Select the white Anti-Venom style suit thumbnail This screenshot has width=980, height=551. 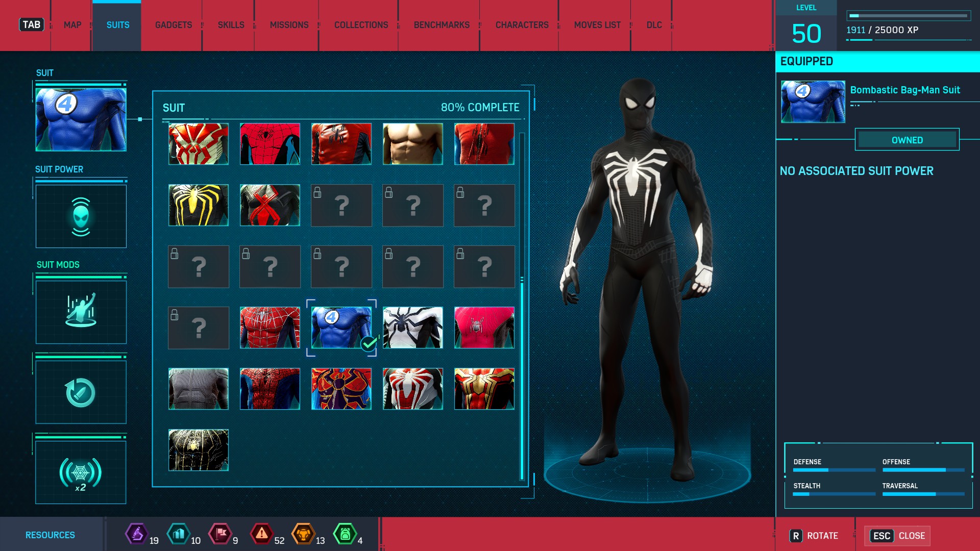pos(412,328)
